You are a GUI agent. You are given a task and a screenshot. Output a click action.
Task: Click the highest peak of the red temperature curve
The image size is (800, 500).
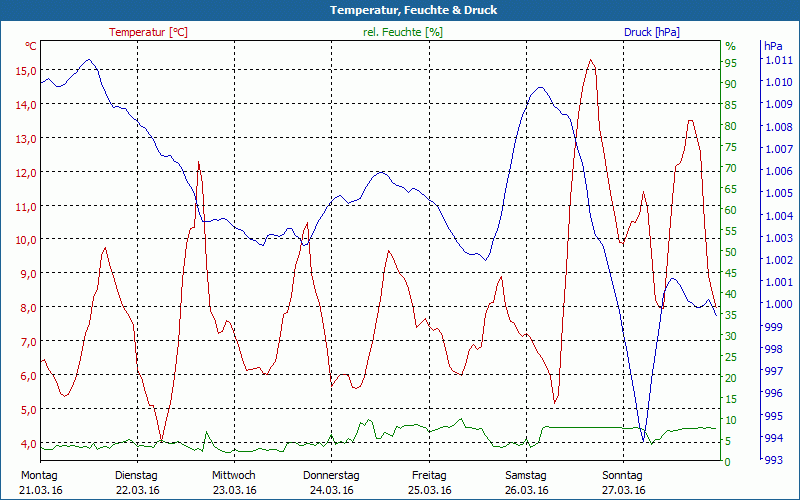[x=591, y=60]
